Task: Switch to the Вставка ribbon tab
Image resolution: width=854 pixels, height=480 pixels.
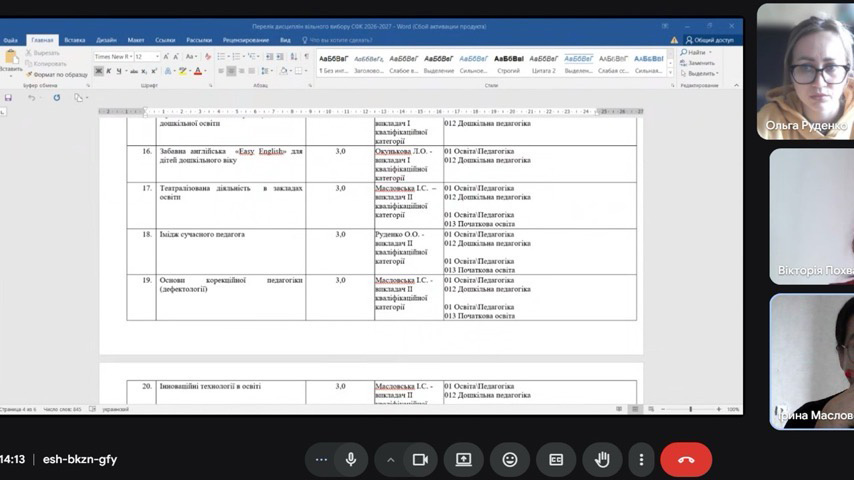Action: pos(75,40)
